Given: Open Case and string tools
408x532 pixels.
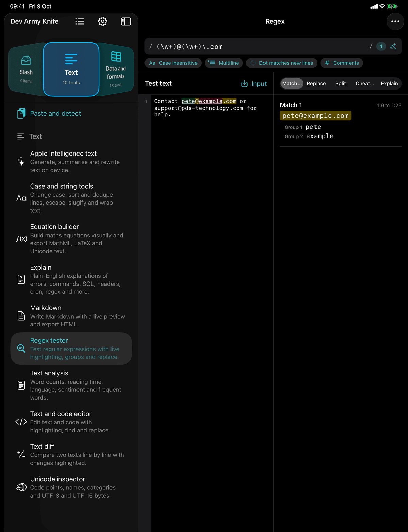Looking at the screenshot, I should click(71, 198).
